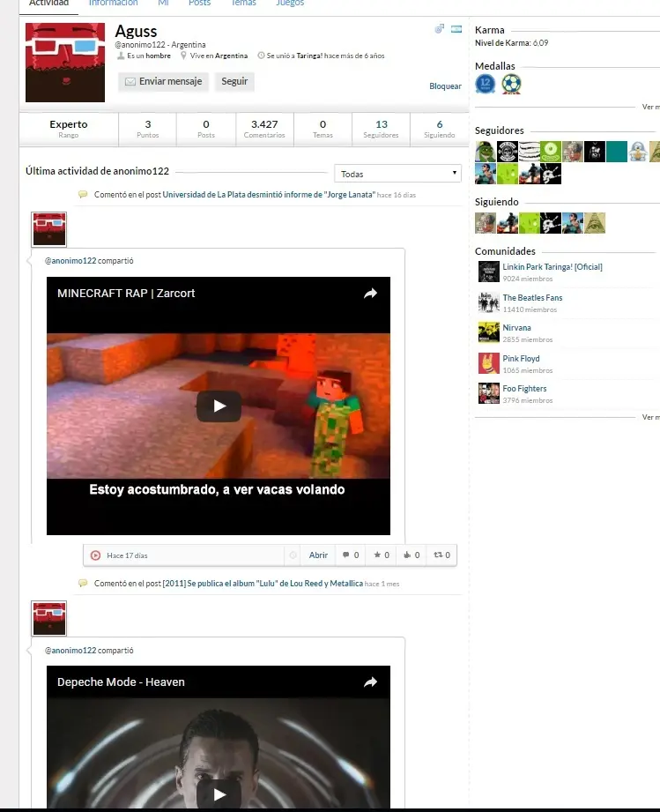This screenshot has height=812, width=660.
Task: Open the 6 Siguiendo stat
Action: tap(439, 129)
